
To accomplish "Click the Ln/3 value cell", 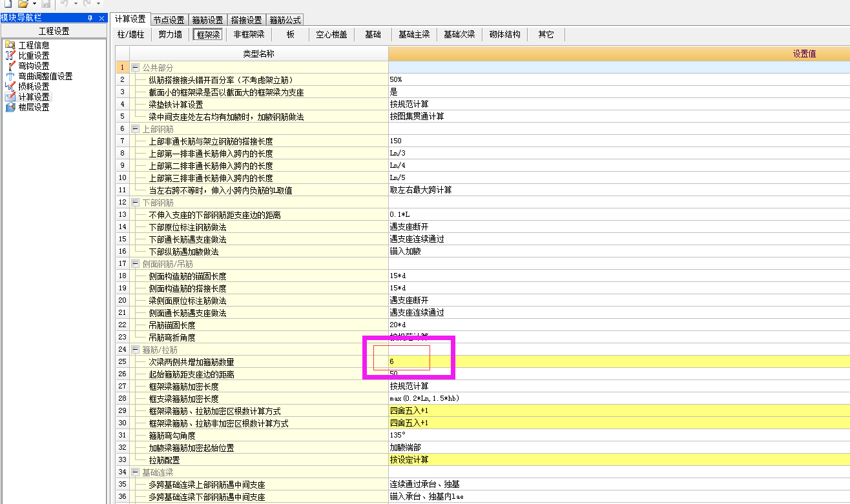I will (619, 154).
